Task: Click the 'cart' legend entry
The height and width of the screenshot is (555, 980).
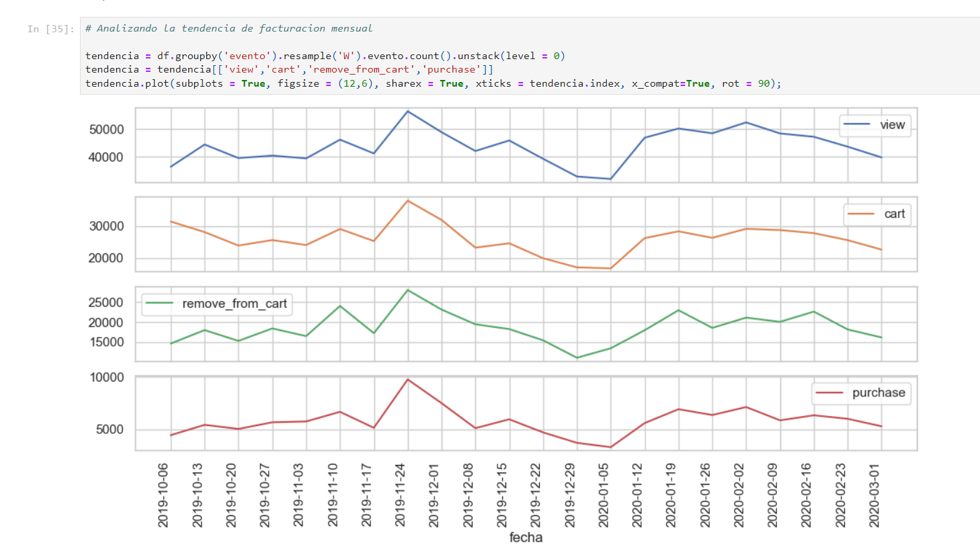Action: 877,214
